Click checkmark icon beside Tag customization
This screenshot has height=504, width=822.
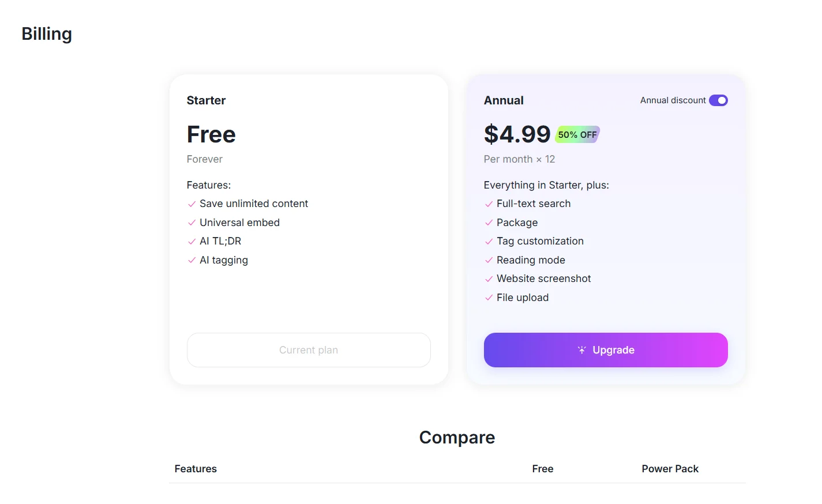pos(489,242)
